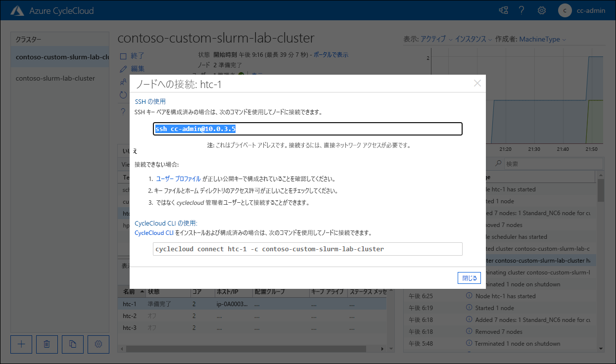Select the htc-1 node row
This screenshot has height=364, width=616.
[252, 304]
